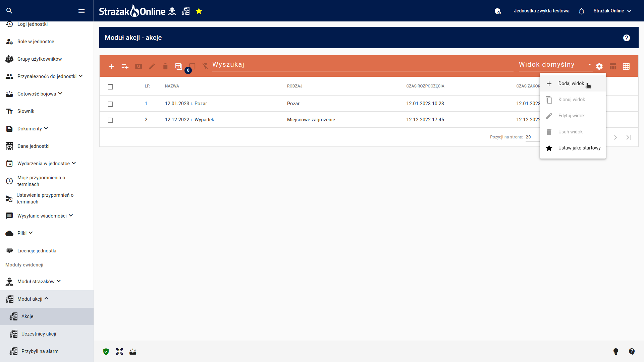Open Moje przypomnienia o terminach
Screen dimensions: 644x362
click(47, 181)
